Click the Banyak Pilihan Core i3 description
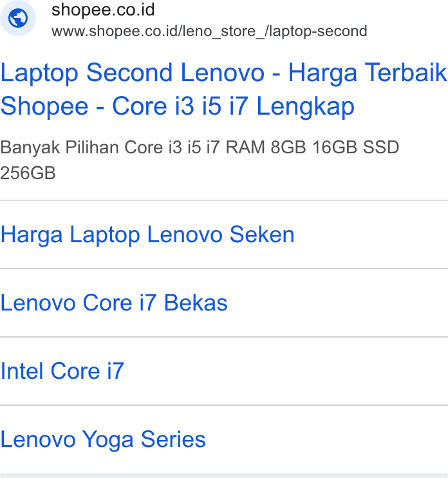448x478 pixels. (x=200, y=160)
